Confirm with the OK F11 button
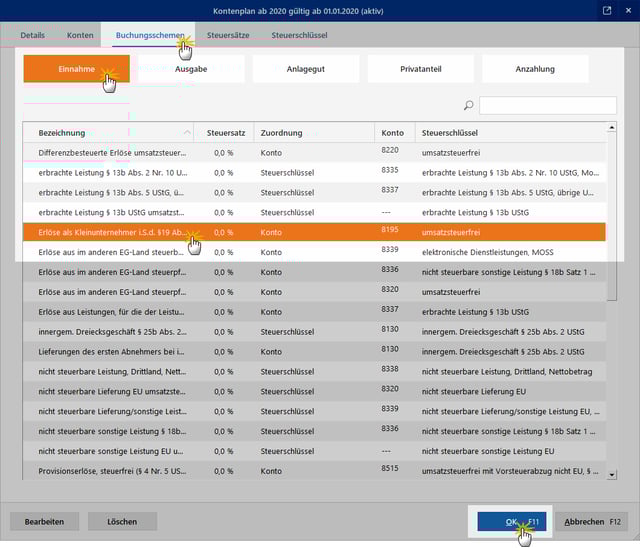The image size is (640, 548). [511, 522]
